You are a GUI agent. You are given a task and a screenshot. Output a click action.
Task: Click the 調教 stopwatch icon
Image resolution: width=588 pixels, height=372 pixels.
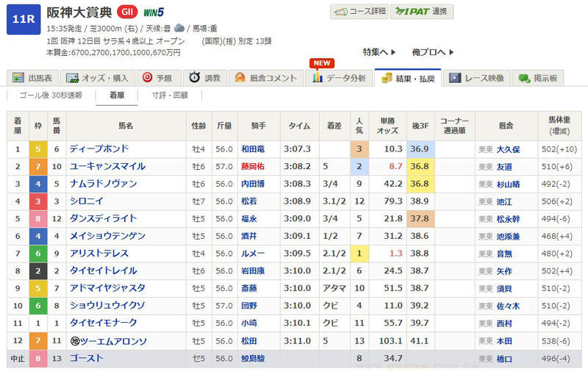(194, 78)
